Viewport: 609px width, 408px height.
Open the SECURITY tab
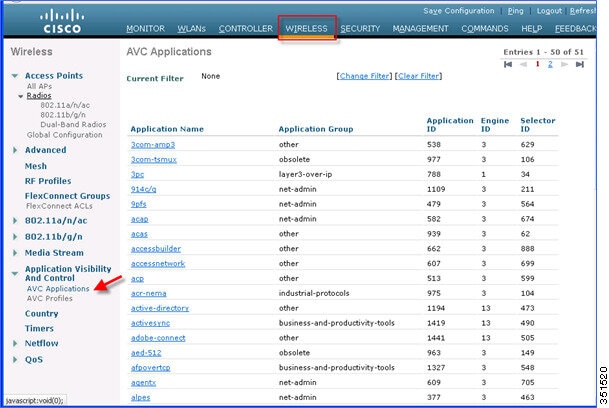point(360,28)
